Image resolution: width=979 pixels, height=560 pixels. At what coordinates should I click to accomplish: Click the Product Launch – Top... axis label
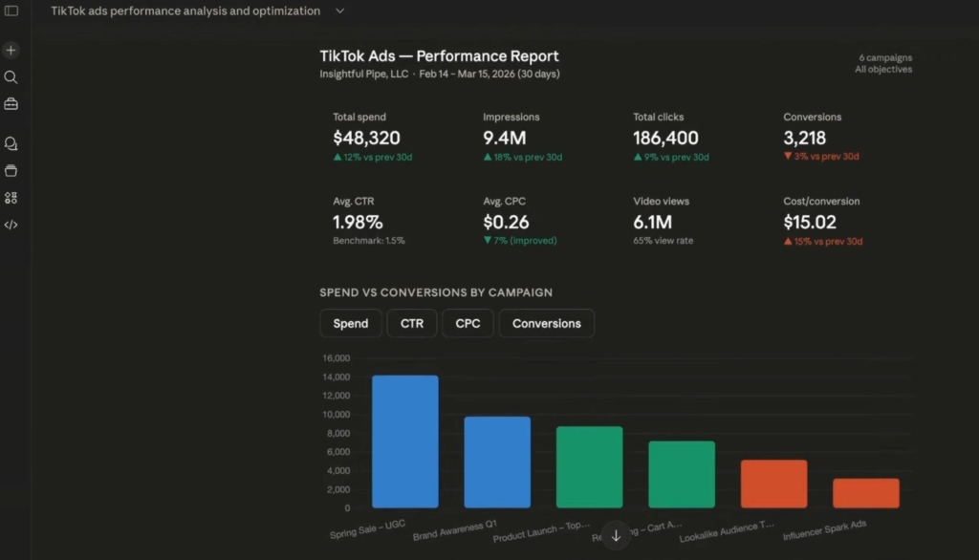541,531
